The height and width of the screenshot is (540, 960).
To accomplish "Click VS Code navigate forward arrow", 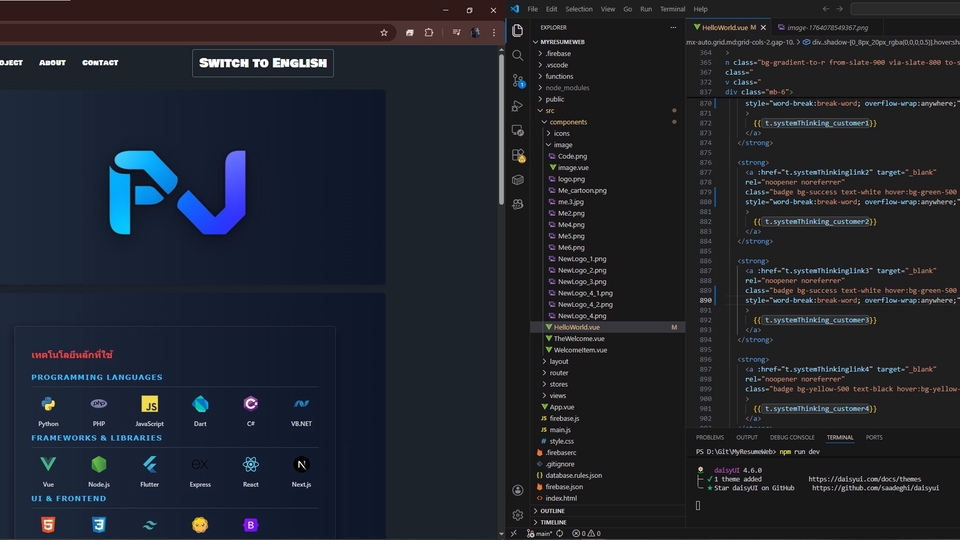I will tap(839, 9).
